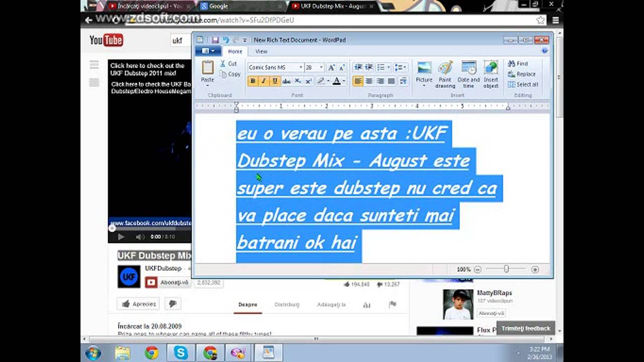644x362 pixels.
Task: Increase paragraph indent
Action: pyautogui.click(x=369, y=67)
